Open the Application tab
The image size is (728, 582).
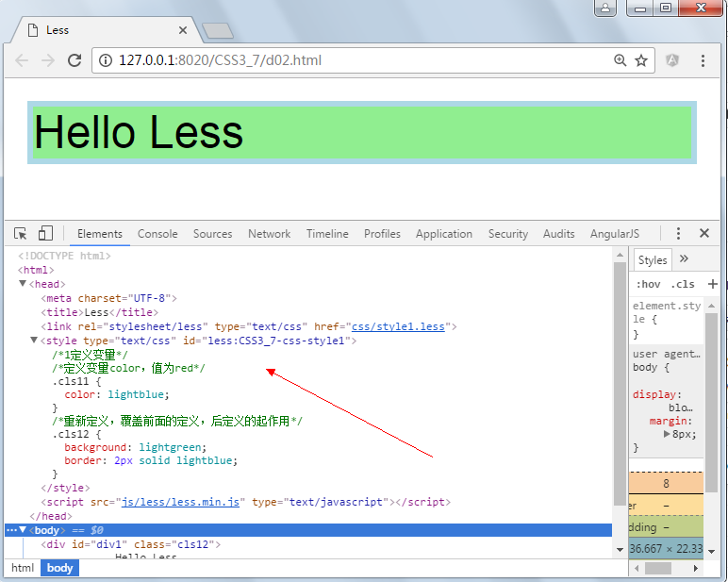tap(444, 234)
